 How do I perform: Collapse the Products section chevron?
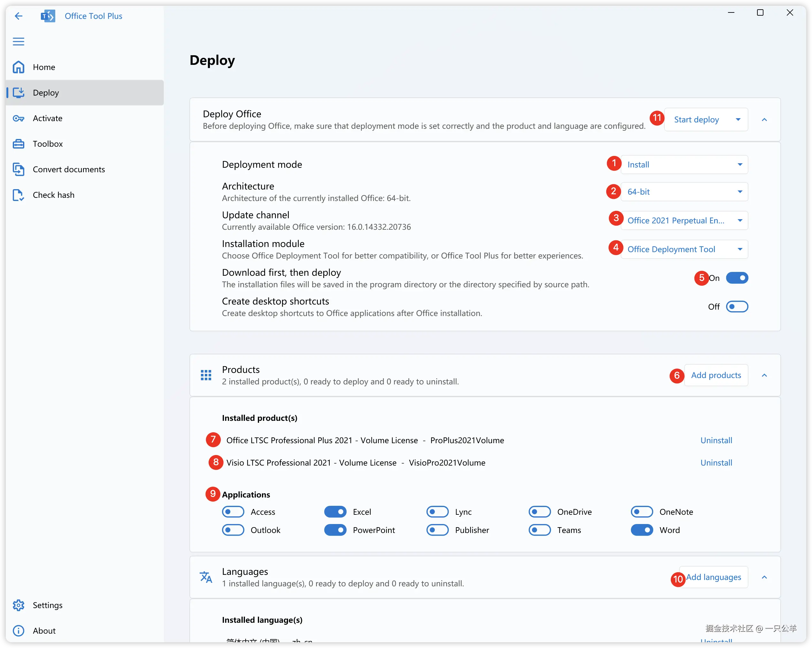point(764,375)
